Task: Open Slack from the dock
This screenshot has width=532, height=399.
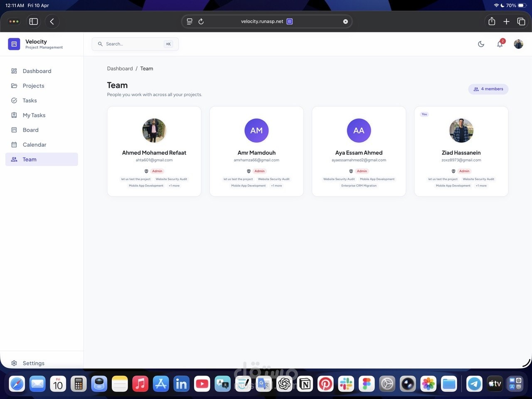Action: tap(346, 384)
